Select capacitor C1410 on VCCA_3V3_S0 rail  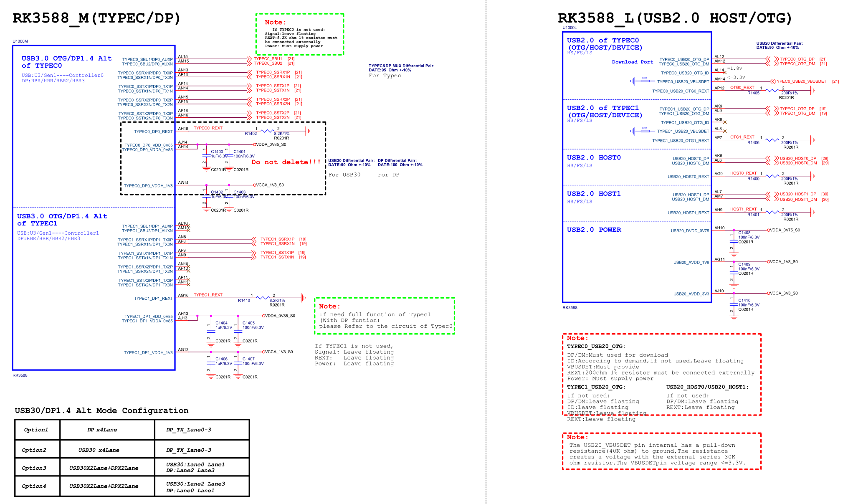(734, 304)
